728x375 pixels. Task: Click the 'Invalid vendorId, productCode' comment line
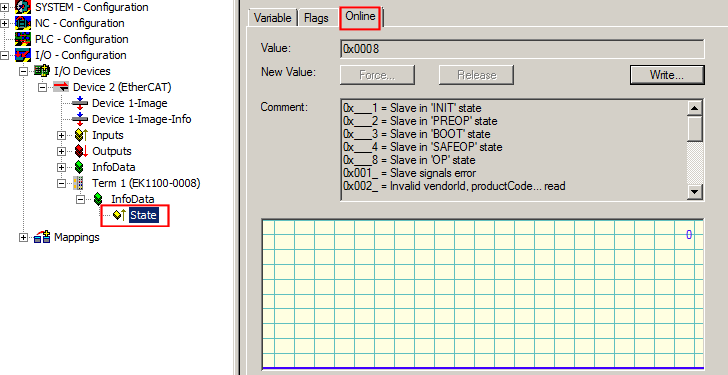(454, 186)
